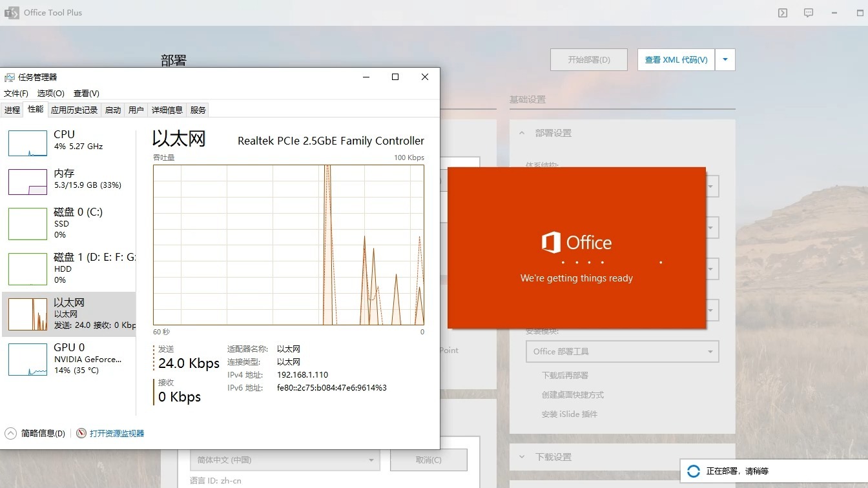
Task: Click the 192.168.1.110 IPv4 address text
Action: [303, 375]
